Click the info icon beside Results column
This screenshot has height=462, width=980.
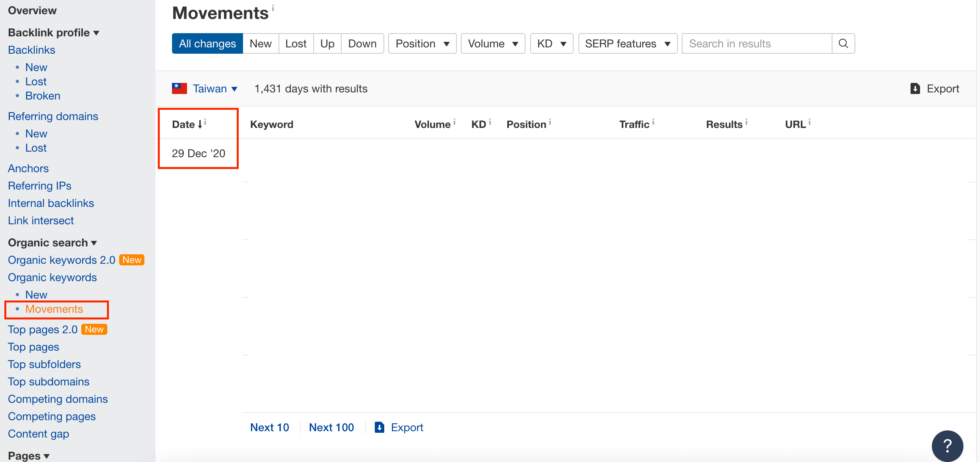point(746,122)
